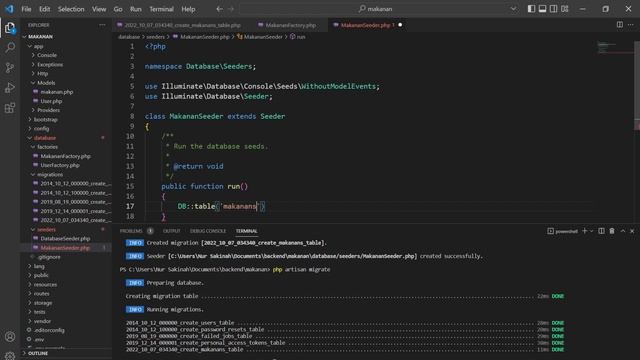Viewport: 640px width, 360px height.
Task: Open the terminal launch profile dropdown
Action: coord(591,231)
